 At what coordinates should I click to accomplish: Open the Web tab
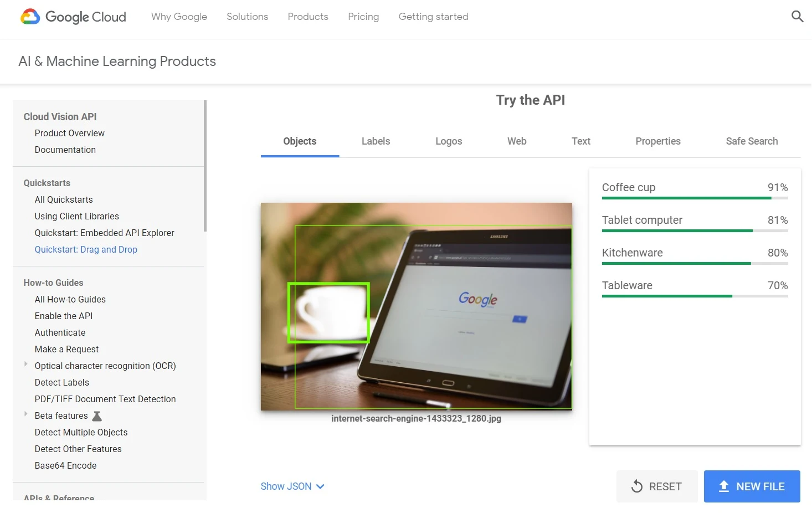(x=517, y=141)
